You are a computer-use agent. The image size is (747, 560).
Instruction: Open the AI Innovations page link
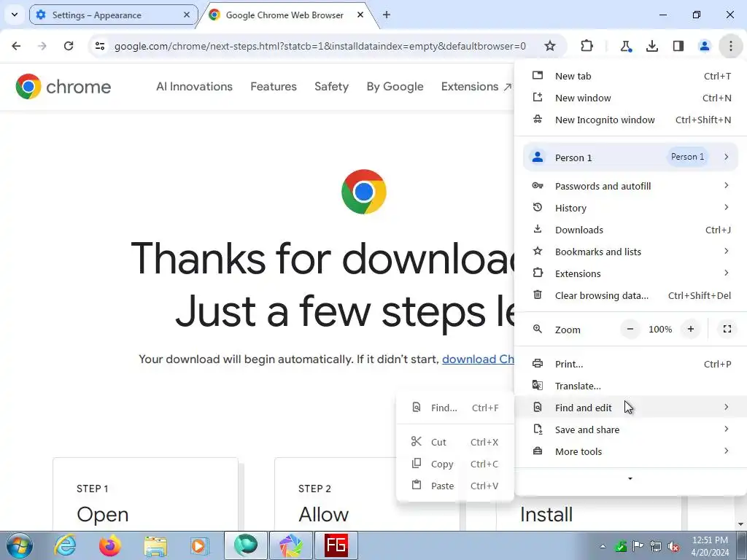pos(194,86)
